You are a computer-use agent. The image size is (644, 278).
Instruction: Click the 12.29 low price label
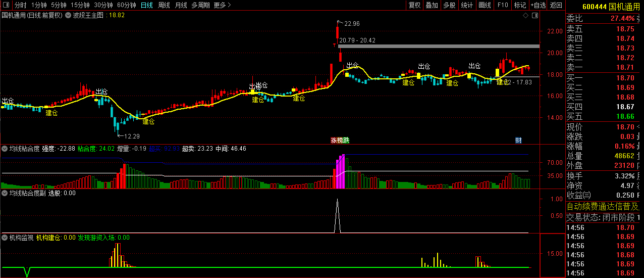[x=132, y=136]
